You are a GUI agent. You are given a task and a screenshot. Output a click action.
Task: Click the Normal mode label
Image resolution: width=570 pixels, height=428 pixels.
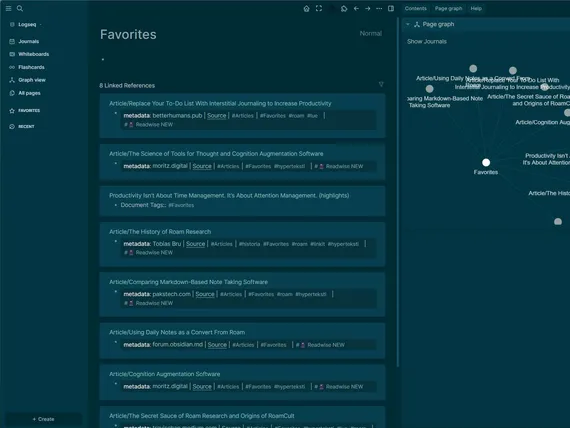(x=371, y=33)
